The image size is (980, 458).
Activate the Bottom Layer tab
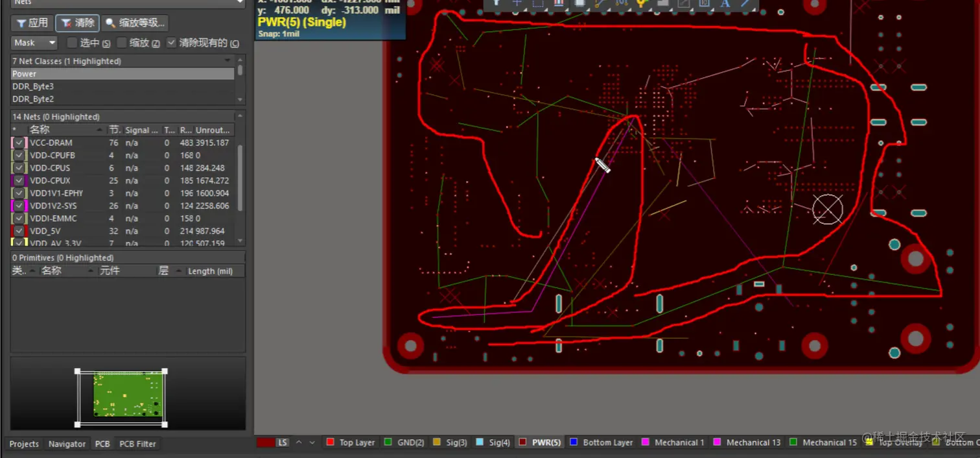pyautogui.click(x=601, y=442)
